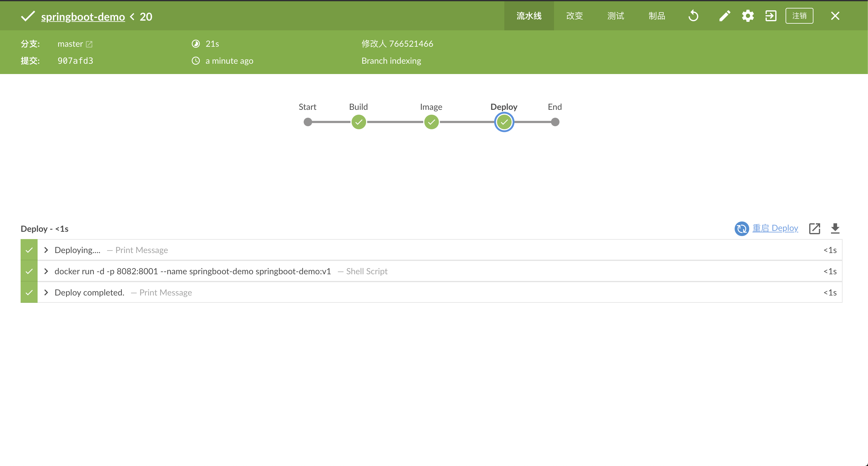Viewport: 868px width, 466px height.
Task: Expand the Deploying.... step log
Action: 46,250
